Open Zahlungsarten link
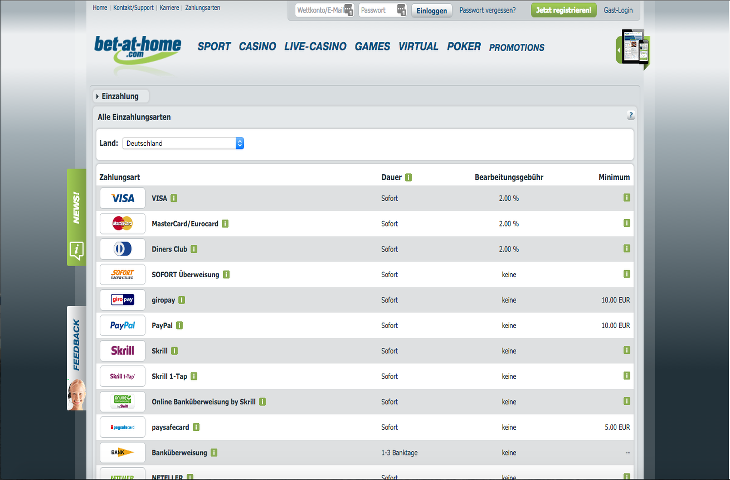 click(203, 7)
